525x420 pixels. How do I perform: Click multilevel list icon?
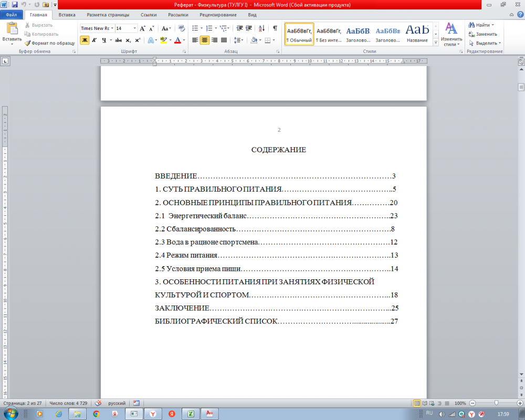point(223,28)
